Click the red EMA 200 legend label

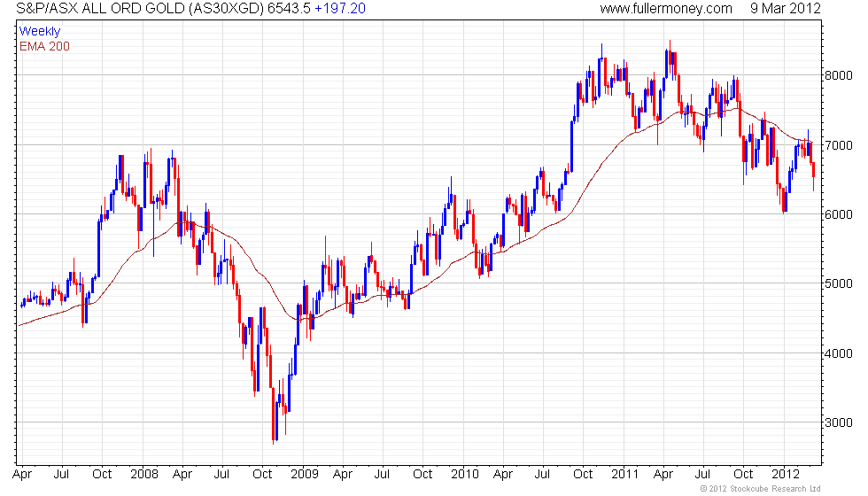pyautogui.click(x=44, y=46)
